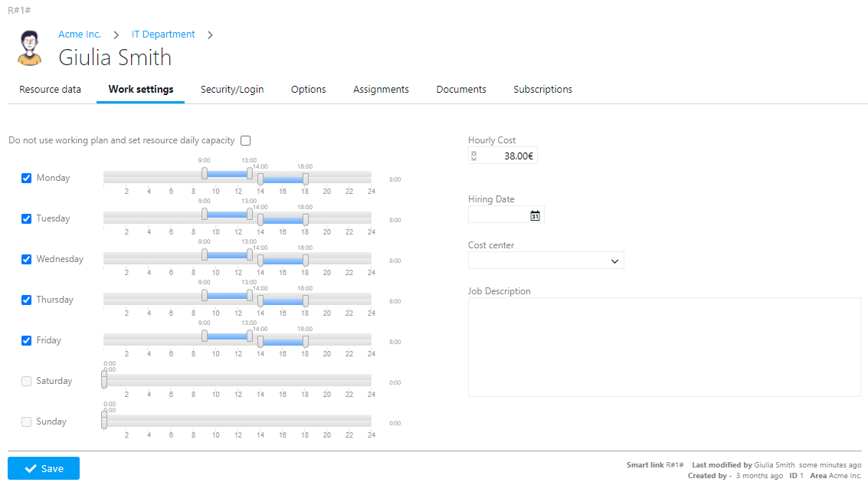This screenshot has width=868, height=492.
Task: Switch to the Resource data tab
Action: tap(50, 90)
